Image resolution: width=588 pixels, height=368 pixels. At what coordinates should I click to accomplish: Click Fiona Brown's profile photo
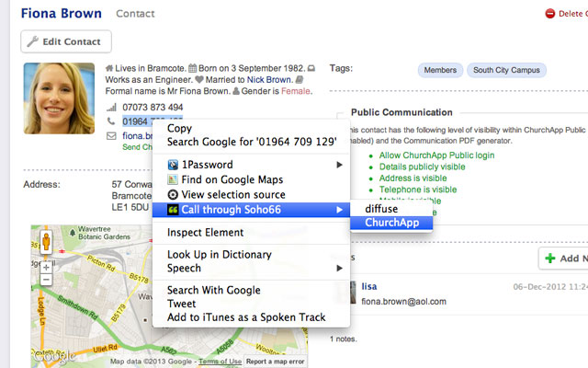(59, 99)
